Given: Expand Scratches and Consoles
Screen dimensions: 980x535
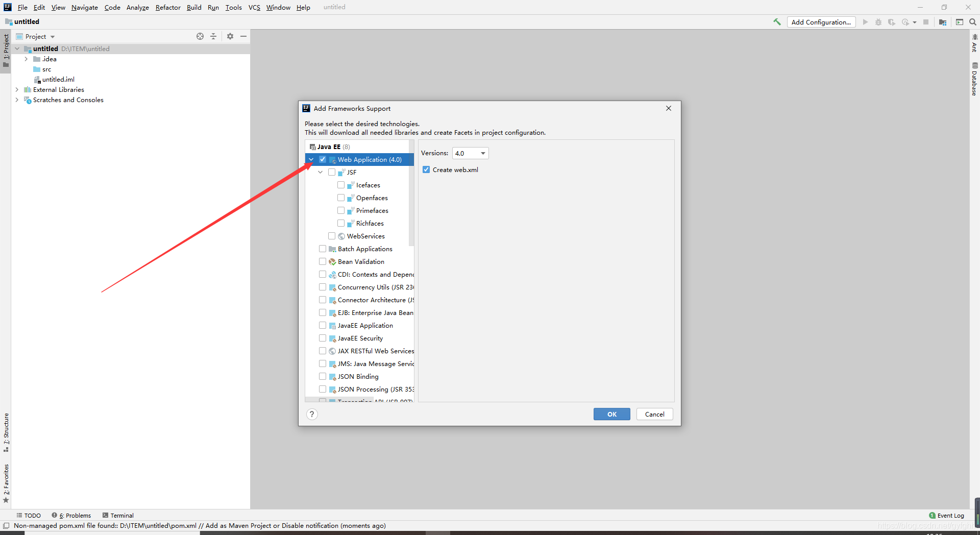Looking at the screenshot, I should tap(17, 100).
